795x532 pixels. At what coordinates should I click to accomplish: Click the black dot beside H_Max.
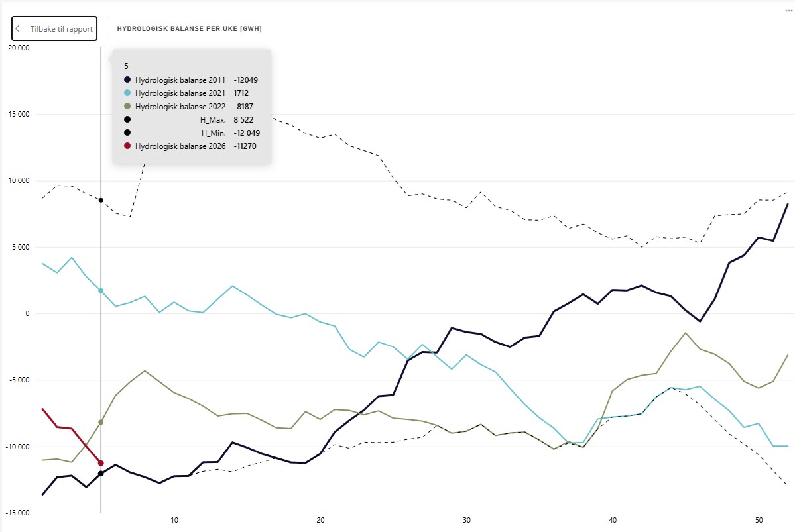pos(127,119)
